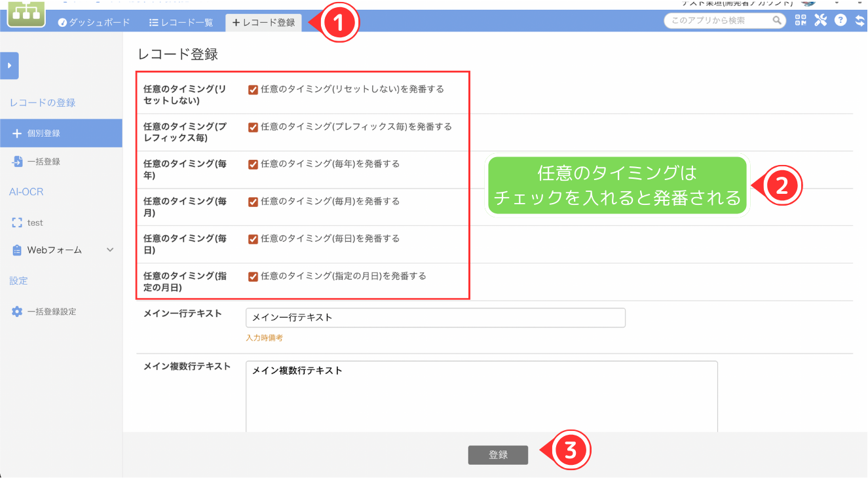This screenshot has height=478, width=868.
Task: Disable 任意のタイミング(毎年)を発番する
Action: 252,164
